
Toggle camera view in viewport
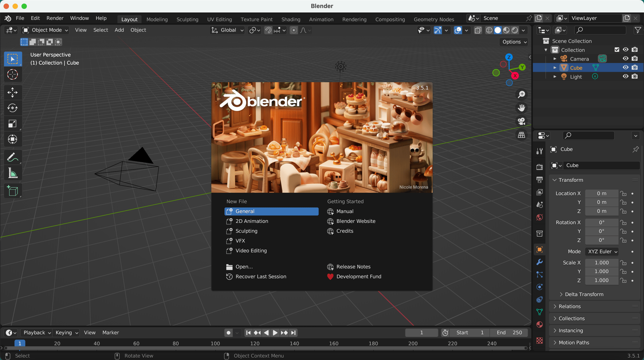[x=521, y=121]
